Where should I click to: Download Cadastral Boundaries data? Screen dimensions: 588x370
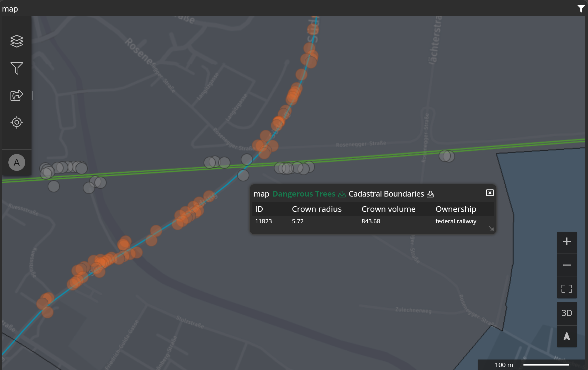pos(430,194)
